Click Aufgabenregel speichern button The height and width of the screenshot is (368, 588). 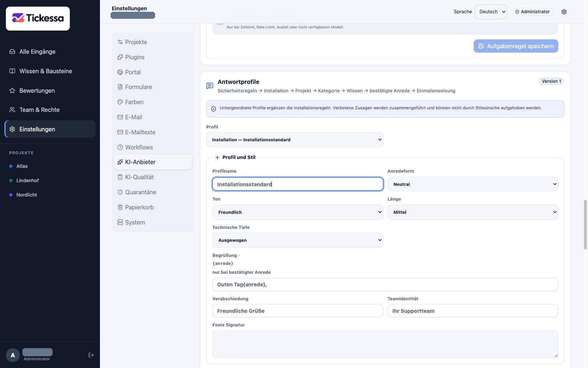(x=516, y=46)
